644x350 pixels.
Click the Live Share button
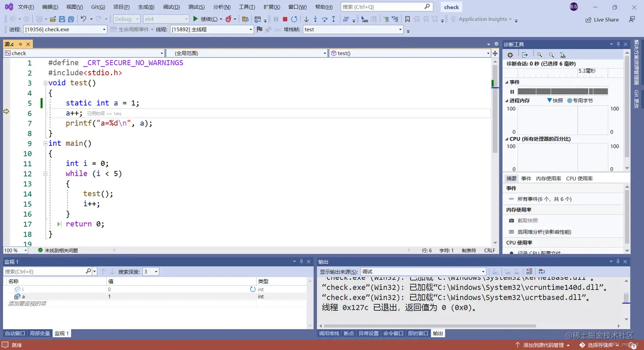point(602,20)
